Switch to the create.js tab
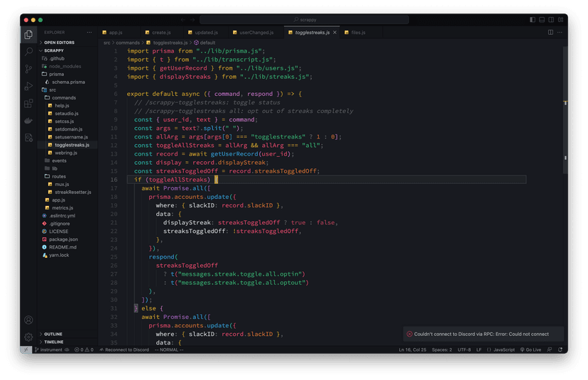 pyautogui.click(x=161, y=33)
